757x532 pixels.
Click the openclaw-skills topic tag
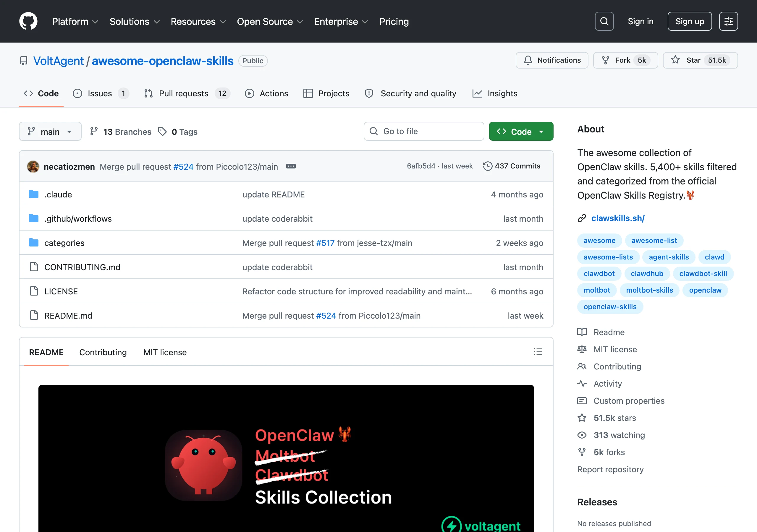pos(610,306)
